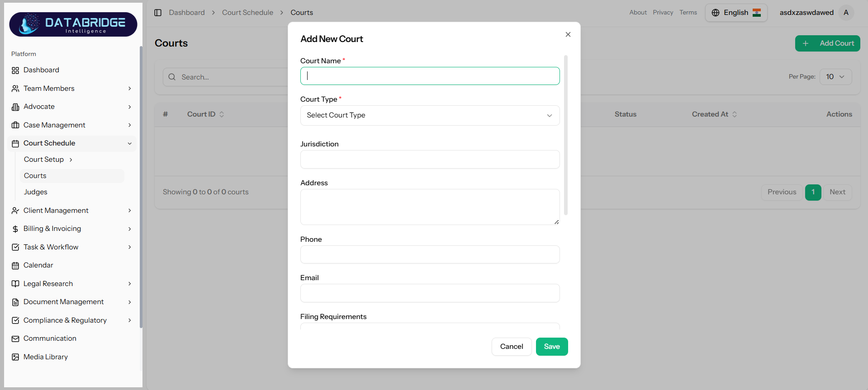
Task: Click the India flag icon
Action: coord(757,13)
